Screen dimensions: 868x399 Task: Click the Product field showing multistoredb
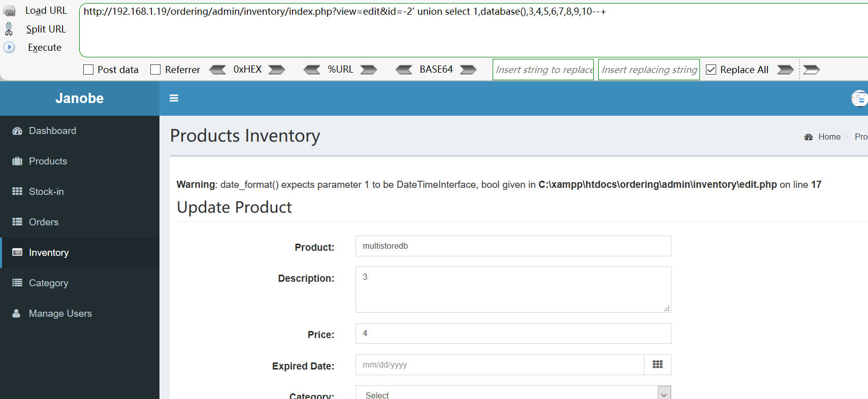tap(513, 246)
